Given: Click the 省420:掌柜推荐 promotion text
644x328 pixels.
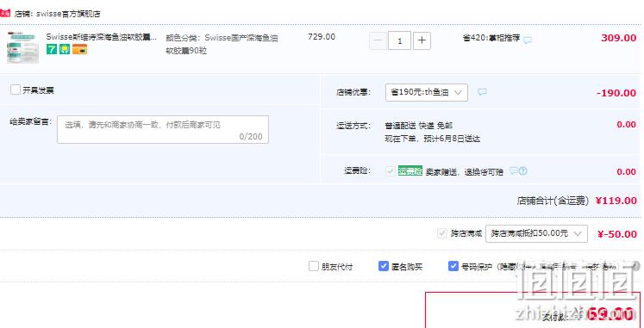Looking at the screenshot, I should pos(491,38).
